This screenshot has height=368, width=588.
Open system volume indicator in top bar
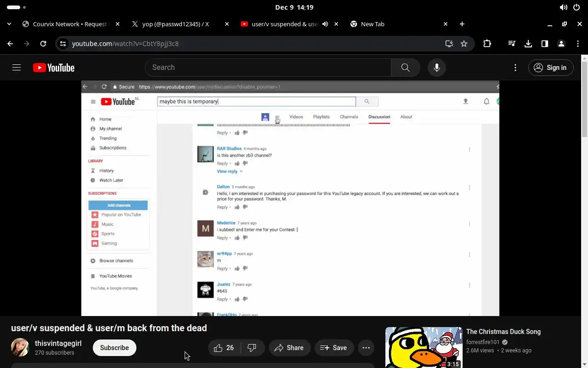564,7
